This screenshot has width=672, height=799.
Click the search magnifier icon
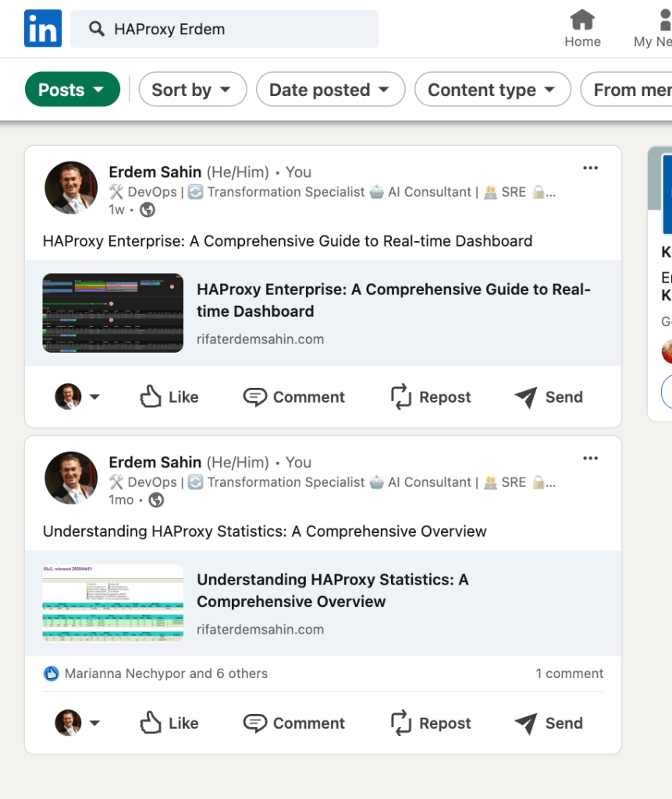point(96,29)
